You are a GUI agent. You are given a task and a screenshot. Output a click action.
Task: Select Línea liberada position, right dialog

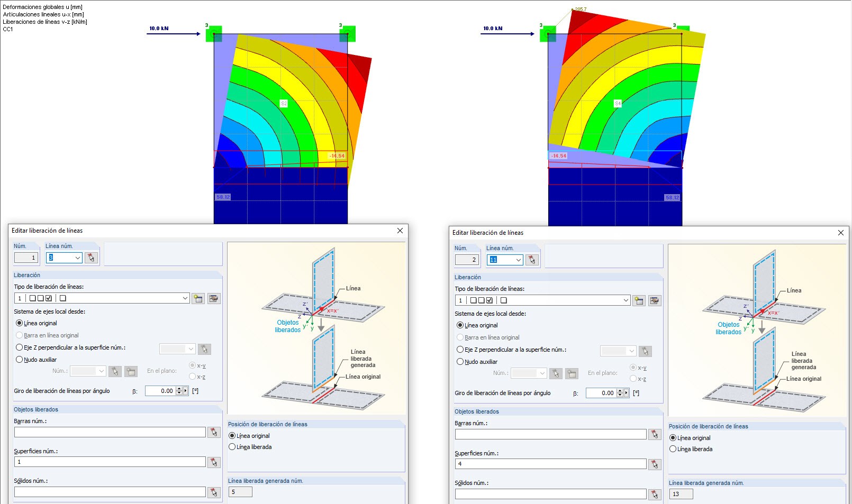pos(673,449)
